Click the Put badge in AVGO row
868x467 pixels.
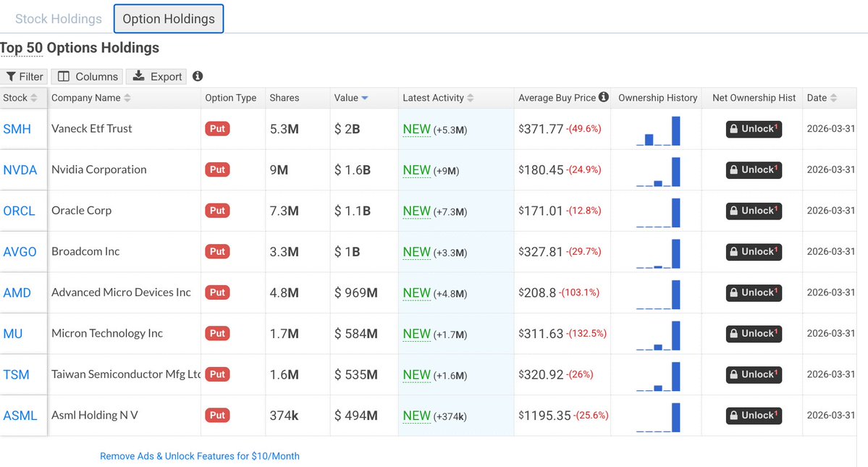218,252
